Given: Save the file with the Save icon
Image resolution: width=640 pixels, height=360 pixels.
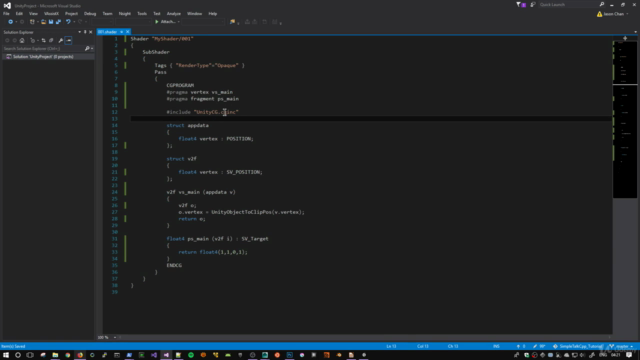Looking at the screenshot, I should tap(51, 22).
